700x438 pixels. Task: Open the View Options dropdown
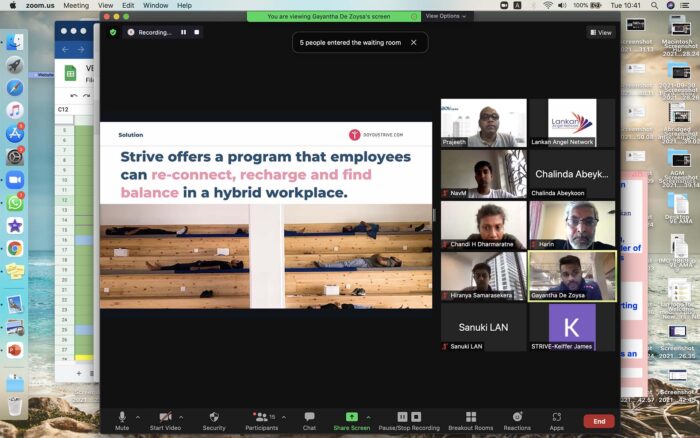[444, 16]
